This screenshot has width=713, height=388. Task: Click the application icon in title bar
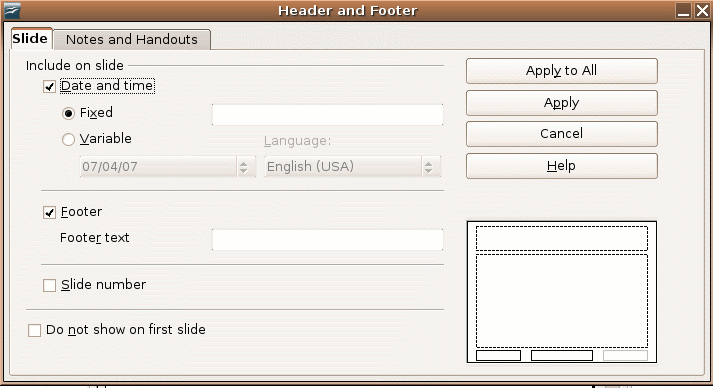(x=12, y=10)
